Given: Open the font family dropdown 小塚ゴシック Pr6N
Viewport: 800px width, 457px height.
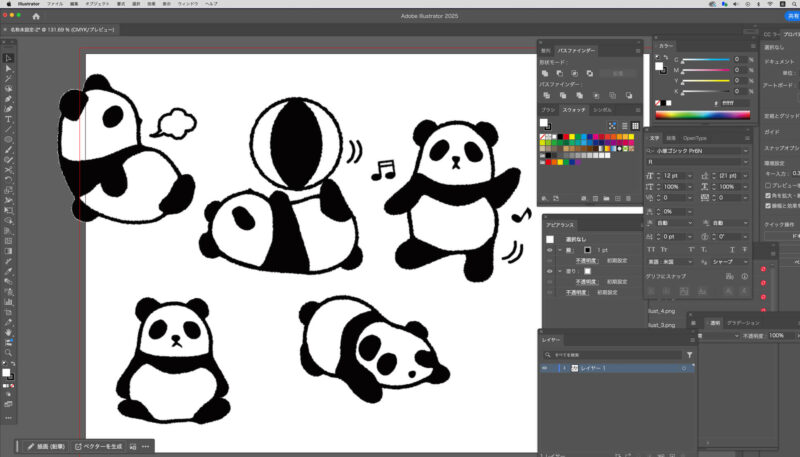Looking at the screenshot, I should click(743, 150).
